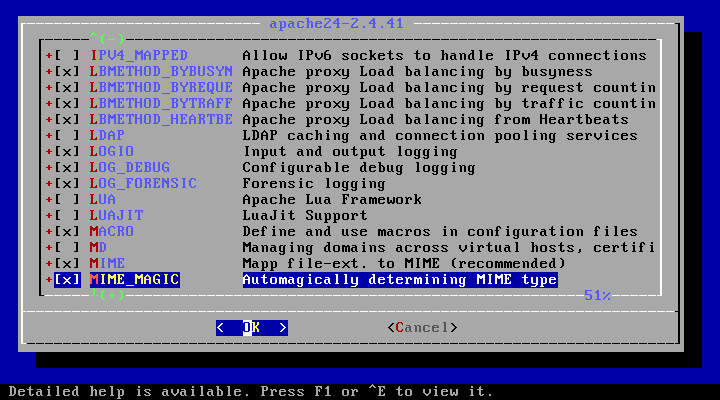This screenshot has height=400, width=720.
Task: Toggle the IPV4_MAPPED checkbox
Action: (67, 56)
